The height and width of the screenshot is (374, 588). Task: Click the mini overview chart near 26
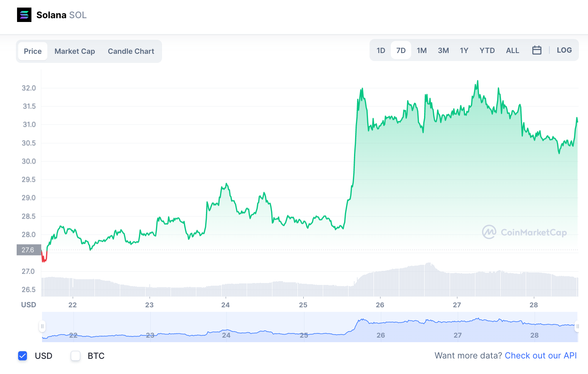point(381,327)
